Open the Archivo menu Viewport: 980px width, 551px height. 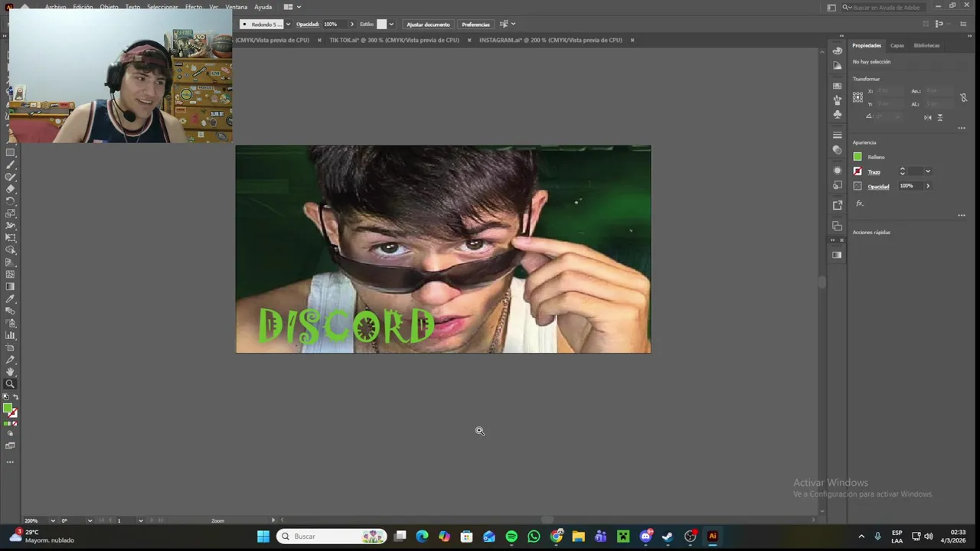point(55,7)
